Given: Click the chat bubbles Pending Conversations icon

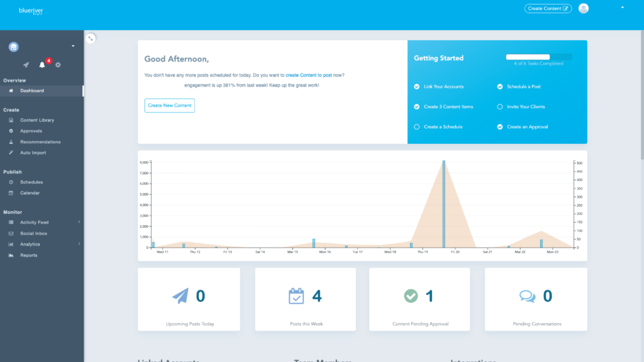Looking at the screenshot, I should pos(528,296).
